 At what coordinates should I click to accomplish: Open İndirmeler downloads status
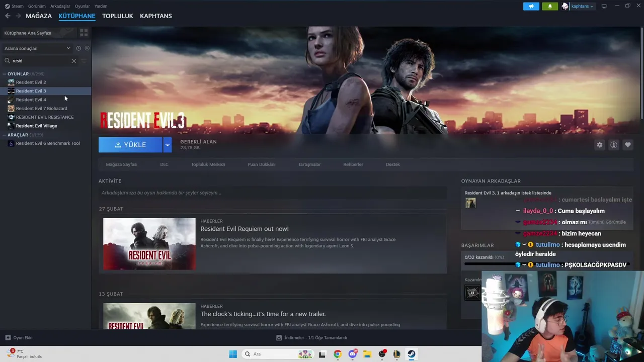(x=311, y=338)
